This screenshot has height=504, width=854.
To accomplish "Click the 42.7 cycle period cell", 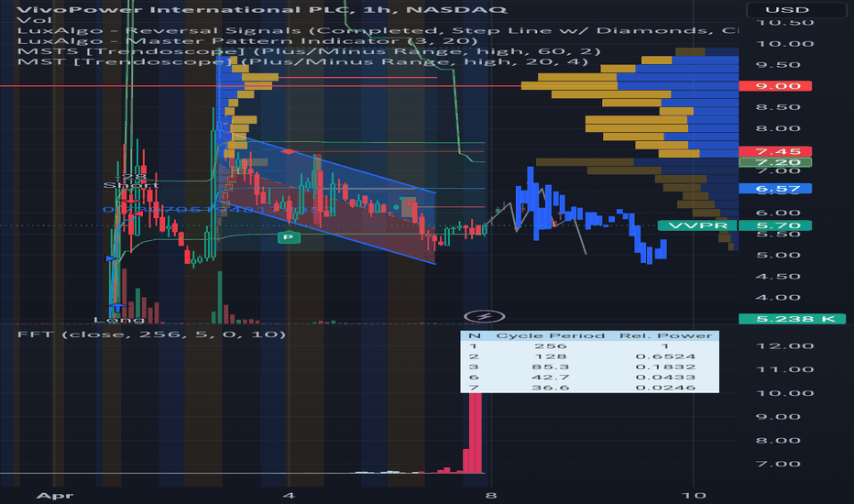I will [x=550, y=377].
